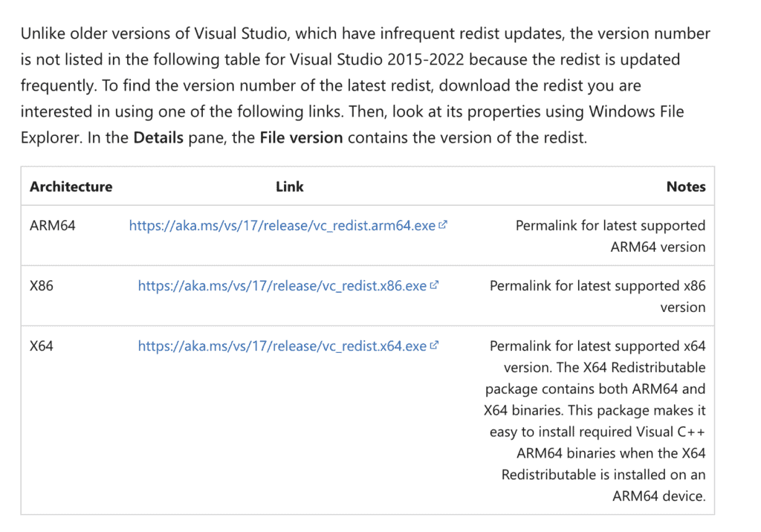Image resolution: width=761 pixels, height=532 pixels.
Task: Open the ARM64 vc_redist.arm64.exe download link
Action: point(282,226)
